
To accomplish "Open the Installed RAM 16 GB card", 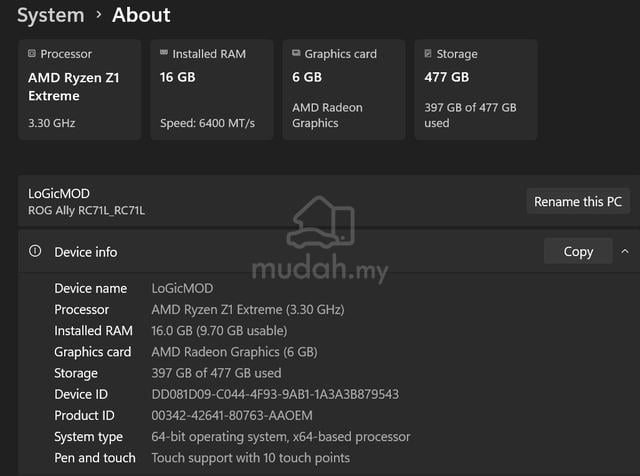I will click(x=212, y=90).
